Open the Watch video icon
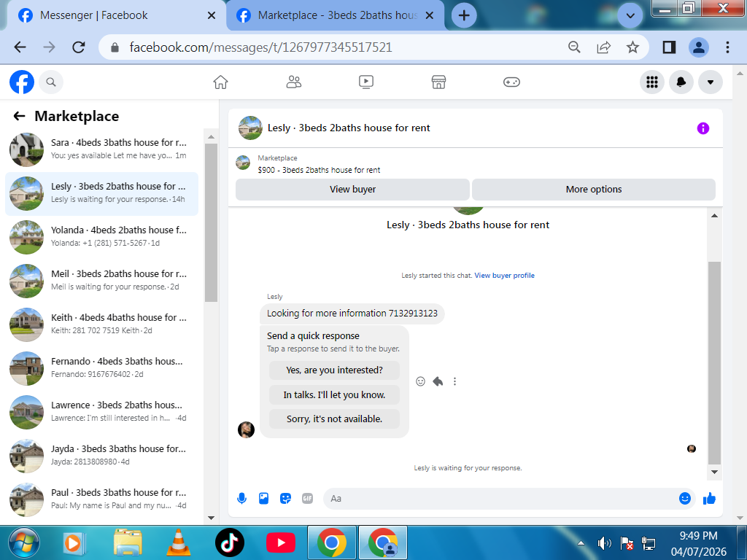The image size is (747, 560). (366, 82)
